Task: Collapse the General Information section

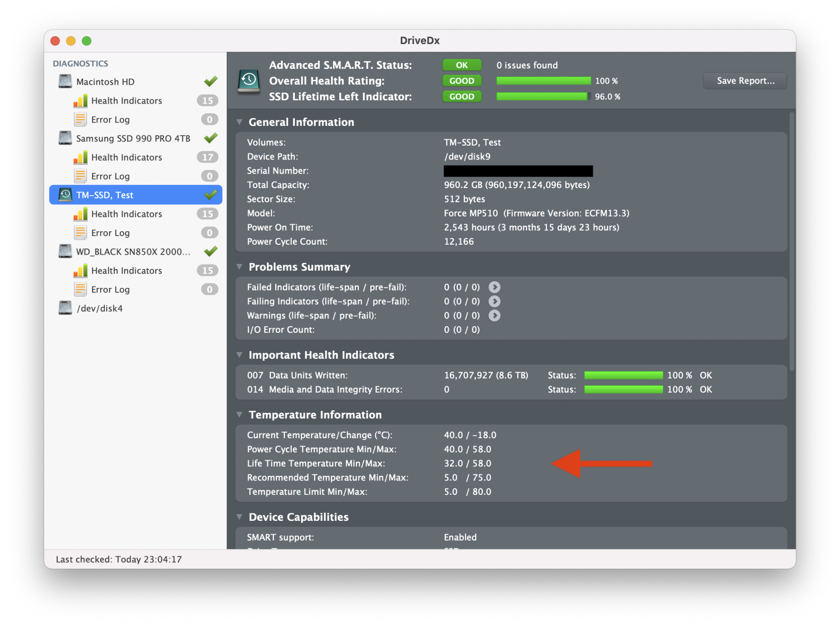Action: 239,122
